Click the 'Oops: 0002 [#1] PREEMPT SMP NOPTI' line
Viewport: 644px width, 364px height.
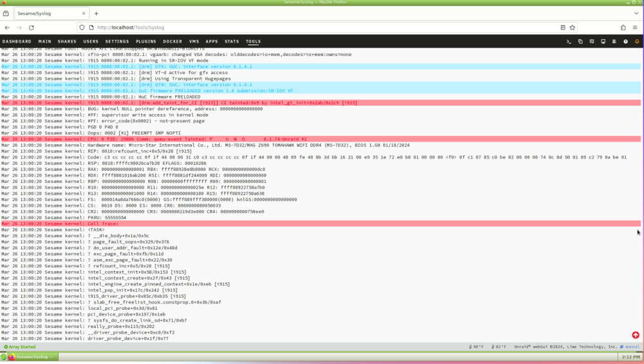pos(321,133)
